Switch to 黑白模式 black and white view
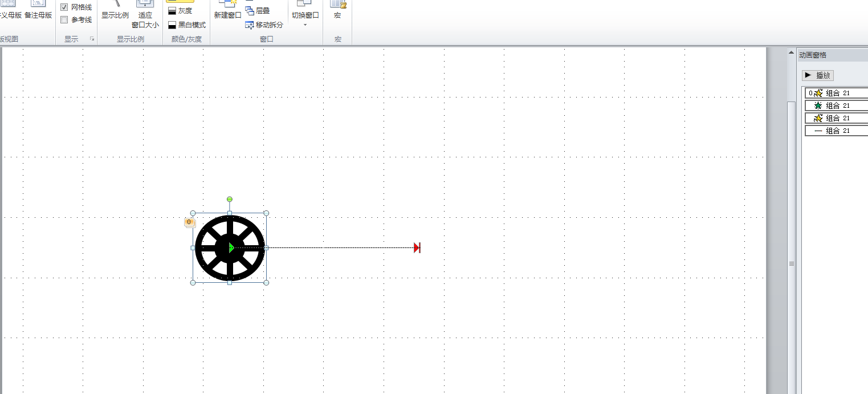 coord(187,25)
